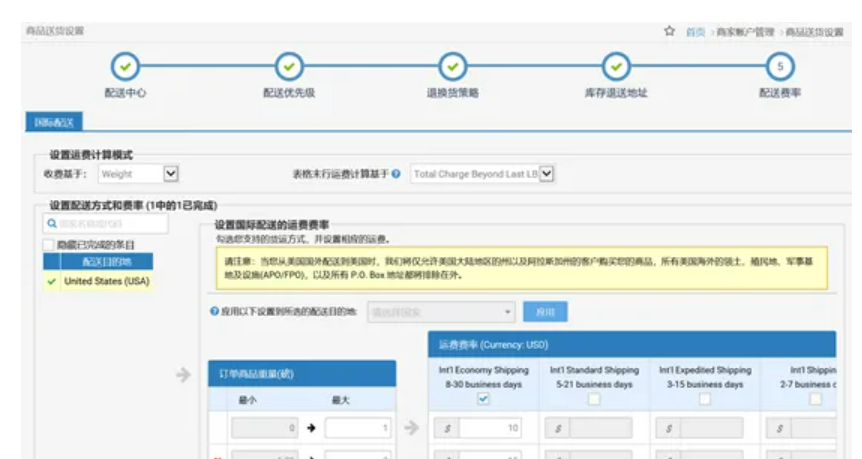Screen dimensions: 862x459
Task: Uncheck Int'l Economy Shipping checkbox
Action: pos(483,399)
